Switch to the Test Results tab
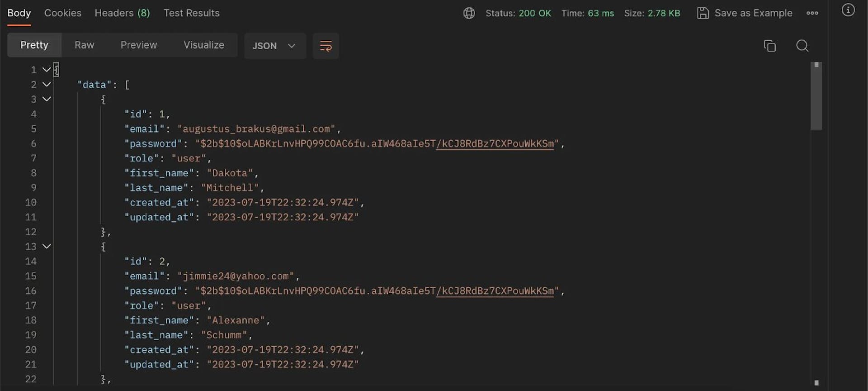The image size is (868, 391). tap(191, 13)
